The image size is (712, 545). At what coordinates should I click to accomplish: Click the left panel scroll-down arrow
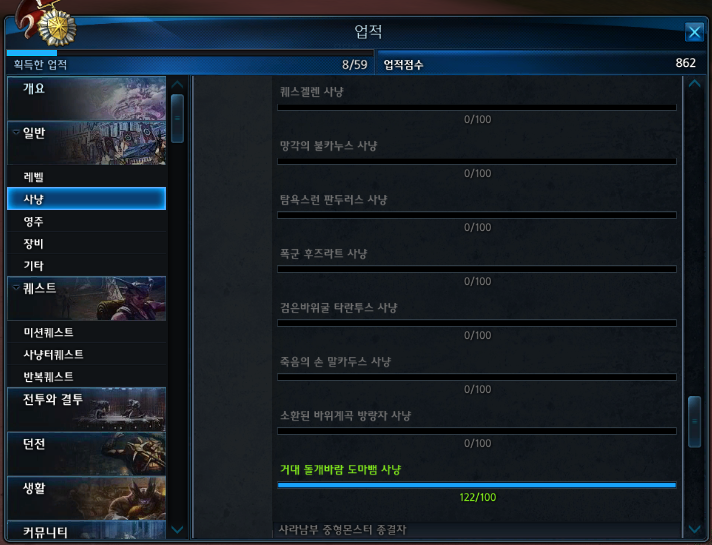(178, 529)
